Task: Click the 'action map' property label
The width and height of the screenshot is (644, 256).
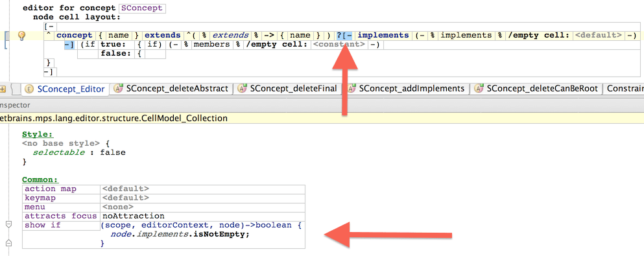Action: pos(51,189)
